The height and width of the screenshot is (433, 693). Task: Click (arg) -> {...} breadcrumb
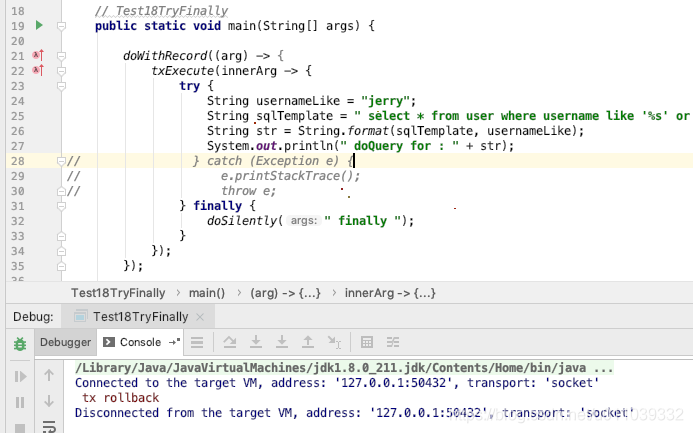tap(285, 293)
